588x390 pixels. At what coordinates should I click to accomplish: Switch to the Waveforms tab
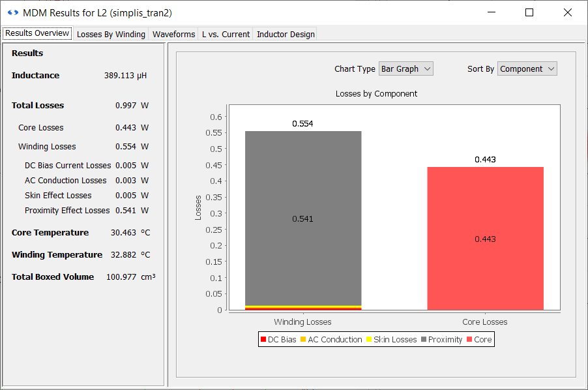[x=173, y=34]
